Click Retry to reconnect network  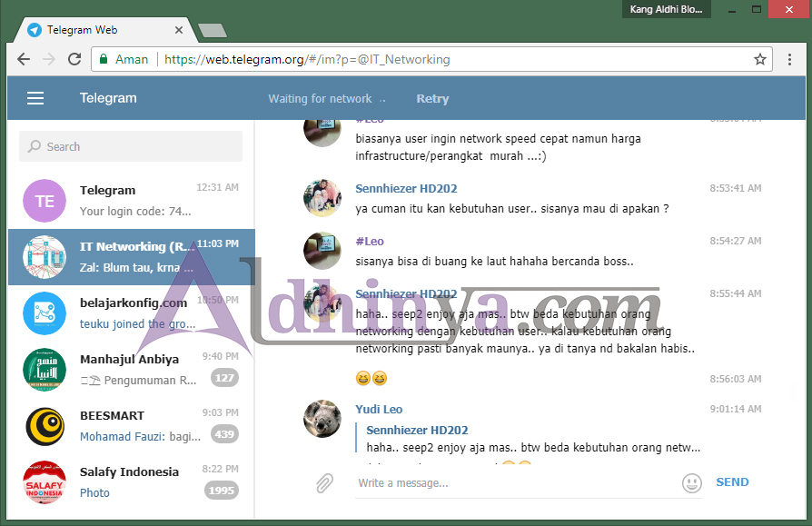432,98
